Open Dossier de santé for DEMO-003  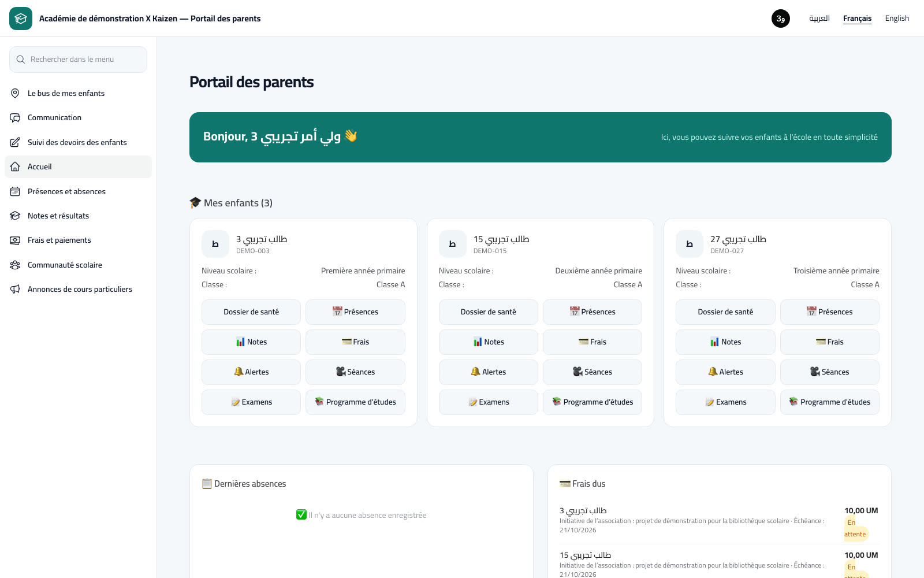coord(251,312)
